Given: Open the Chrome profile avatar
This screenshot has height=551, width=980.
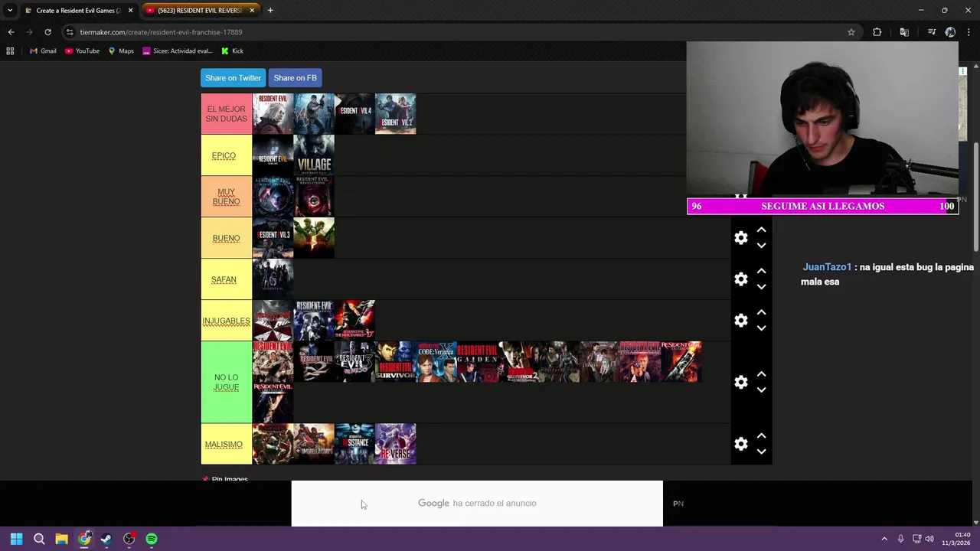Looking at the screenshot, I should coord(950,32).
